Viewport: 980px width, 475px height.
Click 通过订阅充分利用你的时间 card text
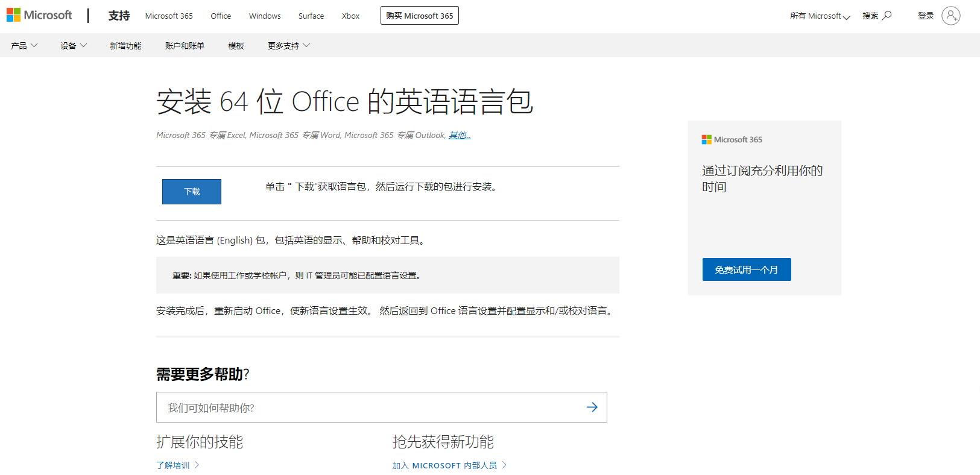click(x=762, y=178)
